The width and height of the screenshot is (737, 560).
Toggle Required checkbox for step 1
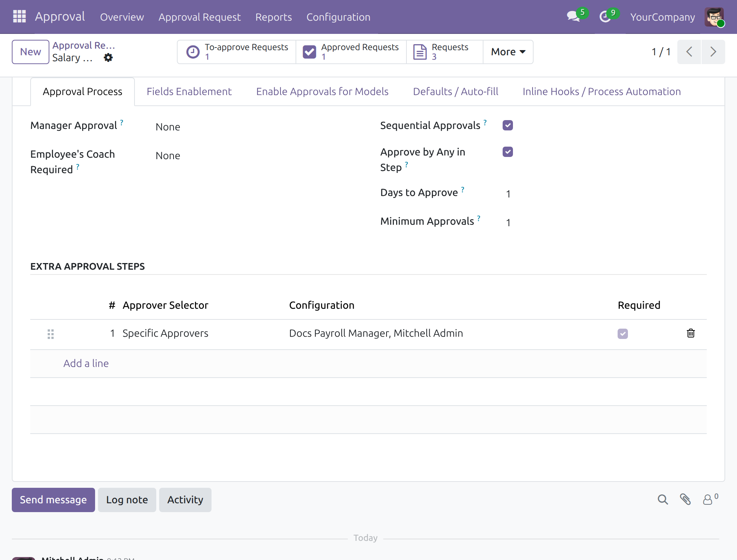point(623,334)
